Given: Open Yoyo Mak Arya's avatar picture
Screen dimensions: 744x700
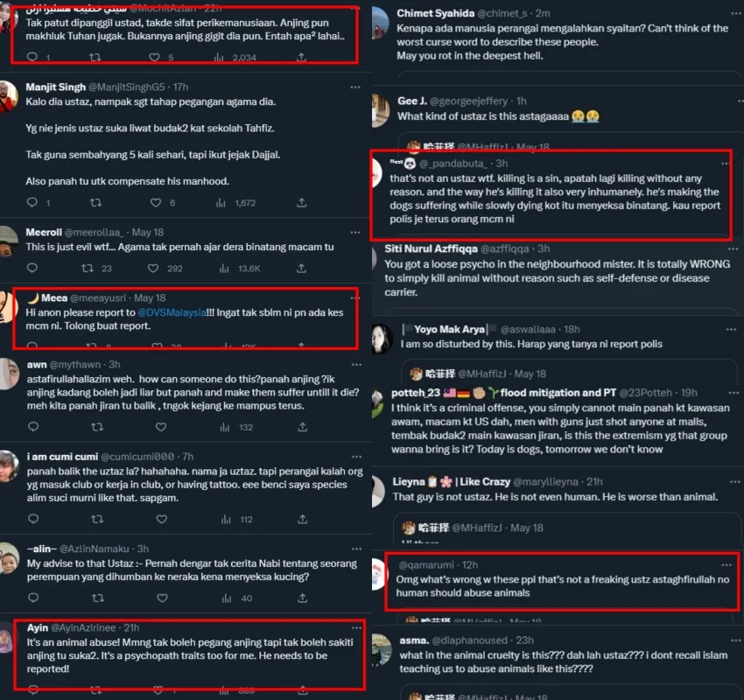Looking at the screenshot, I should [383, 339].
